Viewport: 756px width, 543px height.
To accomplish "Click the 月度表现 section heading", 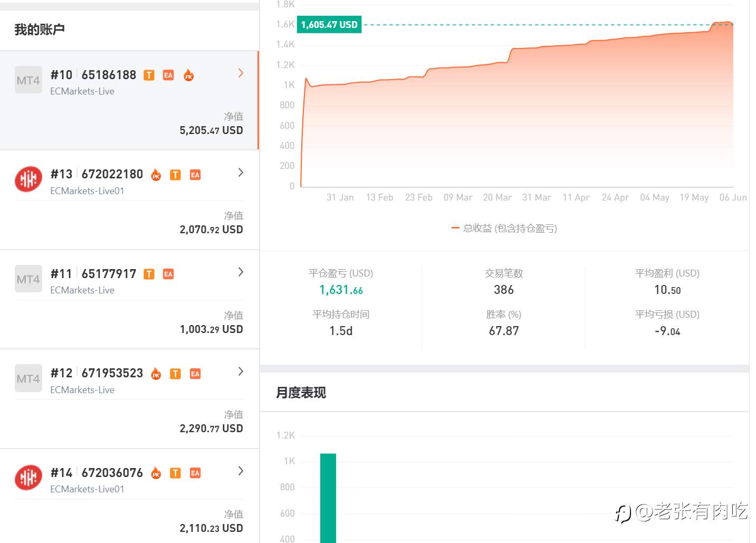I will (x=301, y=393).
